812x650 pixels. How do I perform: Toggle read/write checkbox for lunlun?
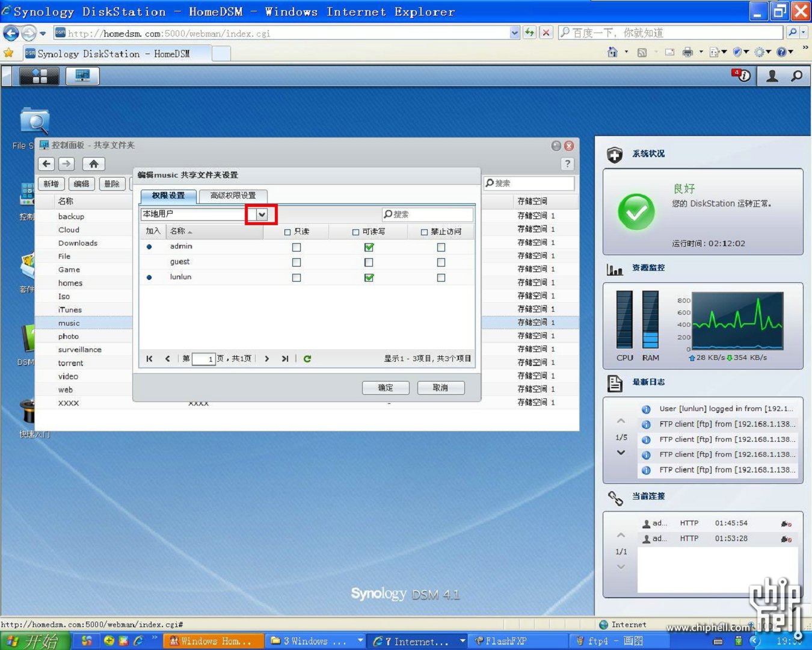pos(369,277)
